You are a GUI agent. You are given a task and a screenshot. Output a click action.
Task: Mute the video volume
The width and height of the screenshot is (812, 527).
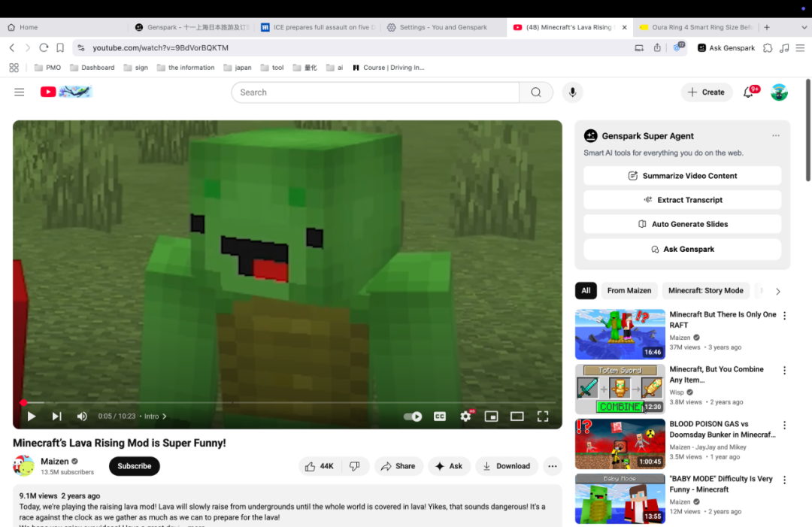82,416
